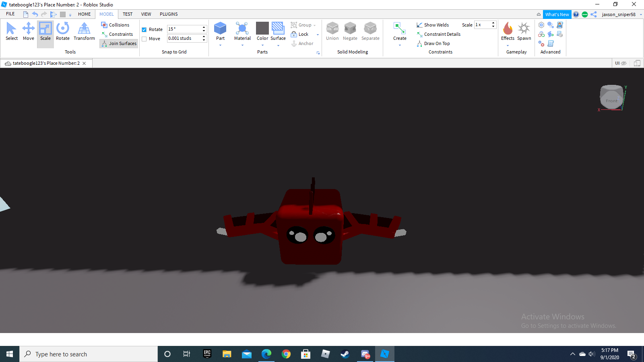Open the Color swatch picker
The width and height of the screenshot is (644, 362).
tap(262, 29)
